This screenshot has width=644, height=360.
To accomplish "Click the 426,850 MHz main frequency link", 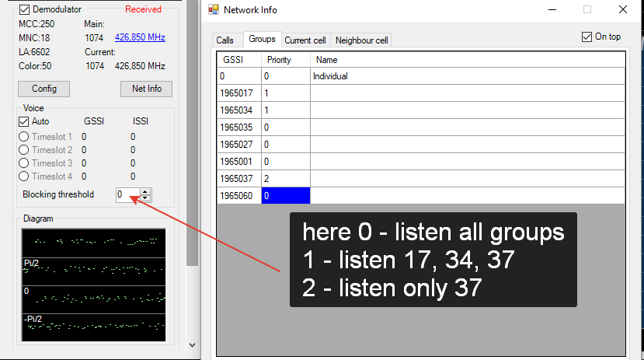I will 140,37.
